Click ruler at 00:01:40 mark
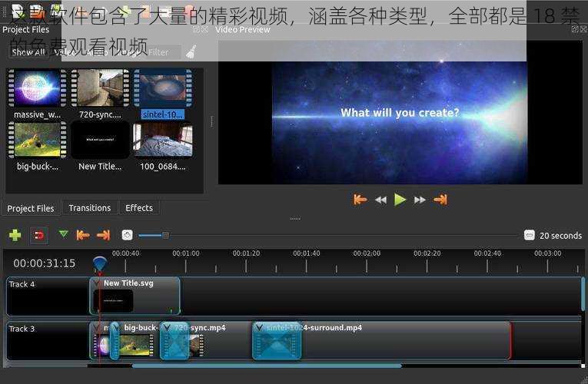The height and width of the screenshot is (384, 588). point(307,253)
